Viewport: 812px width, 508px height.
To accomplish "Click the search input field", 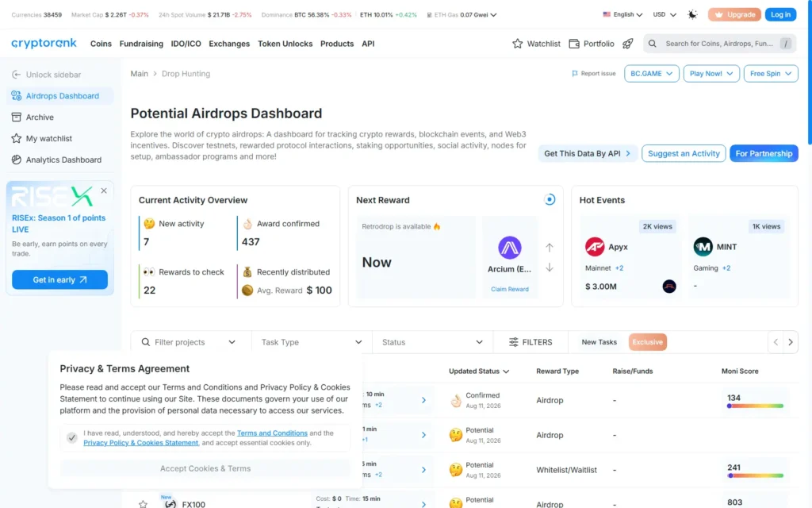I will pos(720,44).
